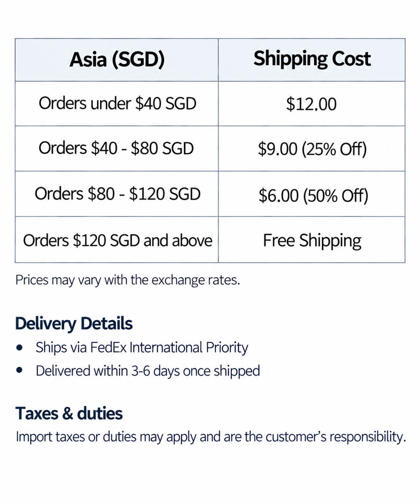Click the $6.00 (50% Off) cell

(x=312, y=194)
